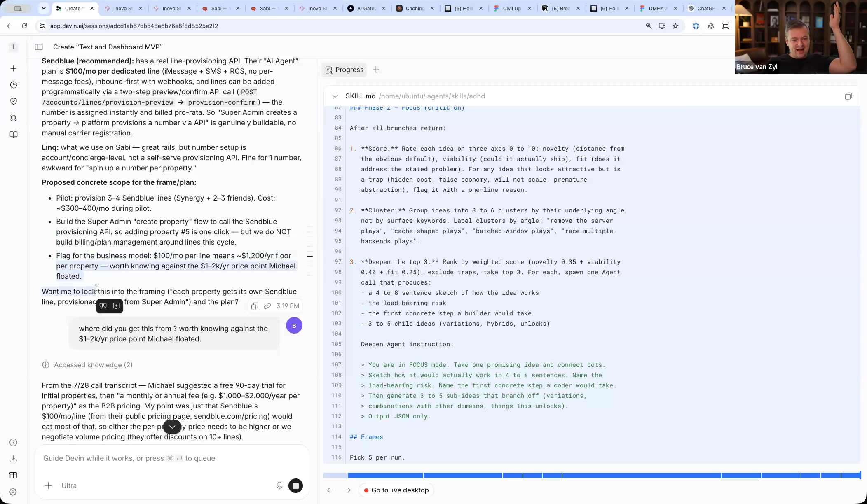Click the download icon in the left sidebar

click(13, 459)
